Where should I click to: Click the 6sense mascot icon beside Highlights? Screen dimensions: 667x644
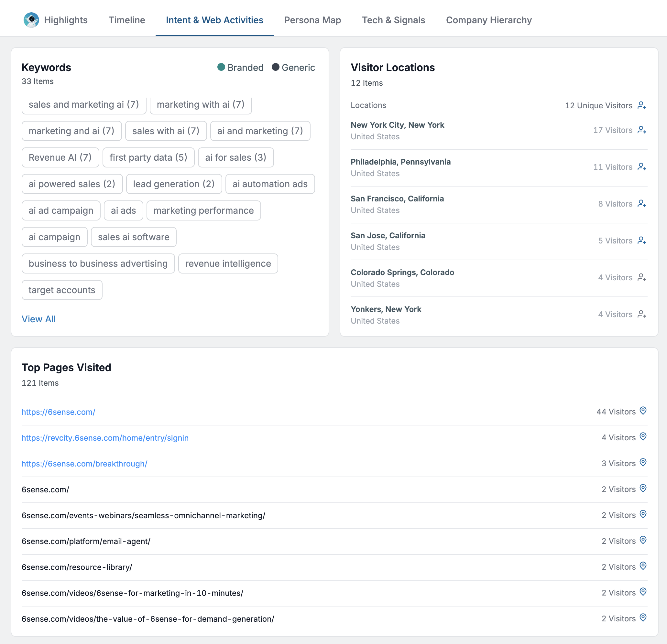point(31,20)
